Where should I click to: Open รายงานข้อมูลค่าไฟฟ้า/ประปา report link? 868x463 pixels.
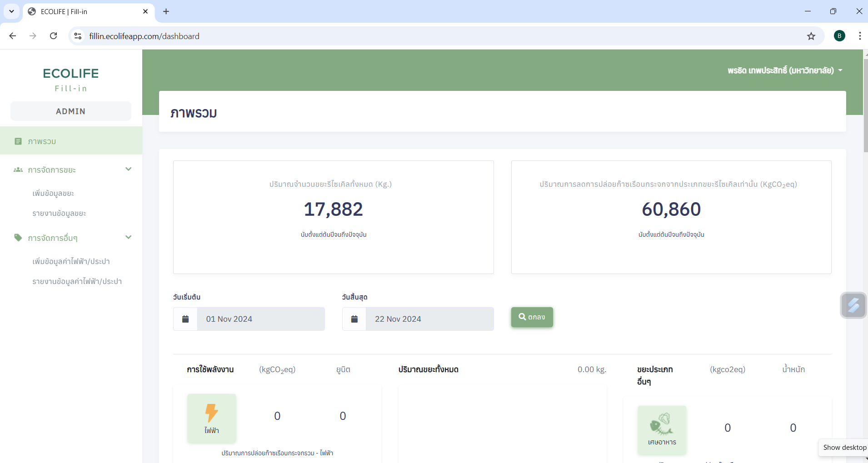pyautogui.click(x=77, y=282)
